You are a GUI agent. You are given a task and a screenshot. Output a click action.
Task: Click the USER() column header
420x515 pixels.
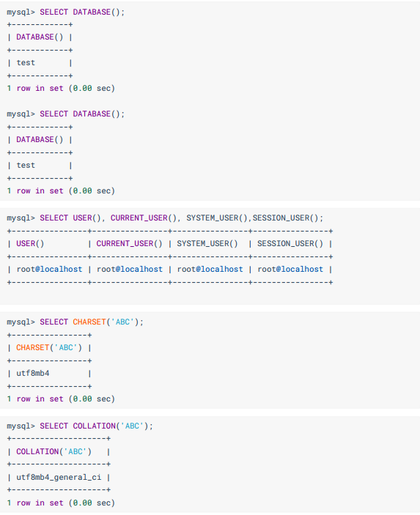(x=30, y=244)
